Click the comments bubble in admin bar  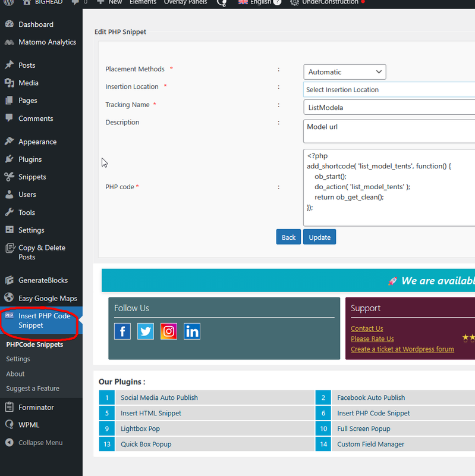point(75,2)
